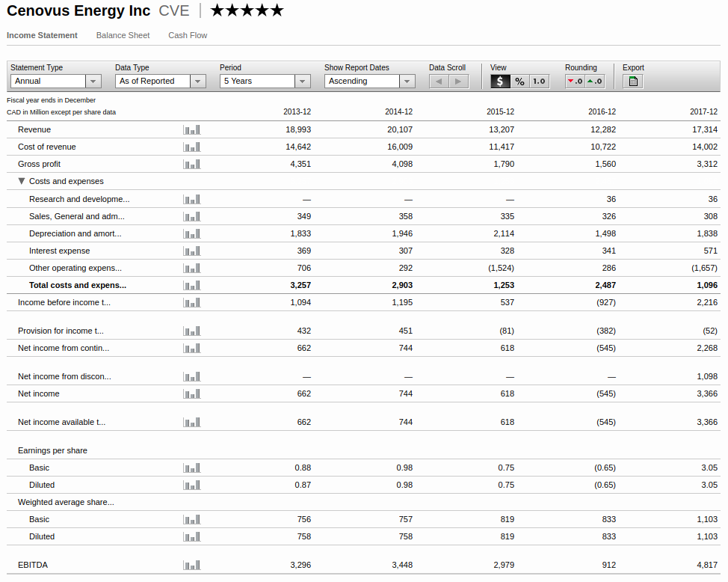Click the CVE ticker symbol
Screen dimensions: 728x582
pyautogui.click(x=174, y=10)
